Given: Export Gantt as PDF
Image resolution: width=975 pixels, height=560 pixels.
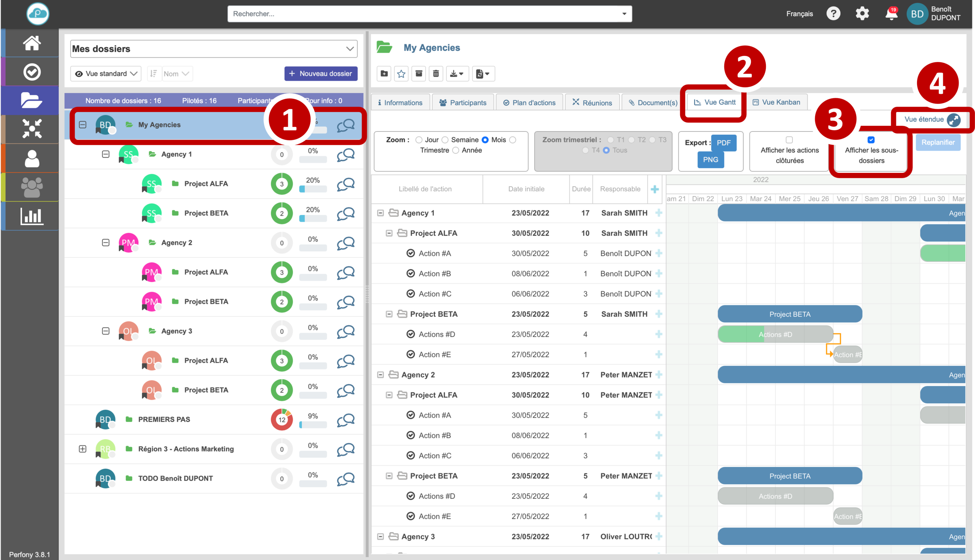Looking at the screenshot, I should (x=723, y=143).
